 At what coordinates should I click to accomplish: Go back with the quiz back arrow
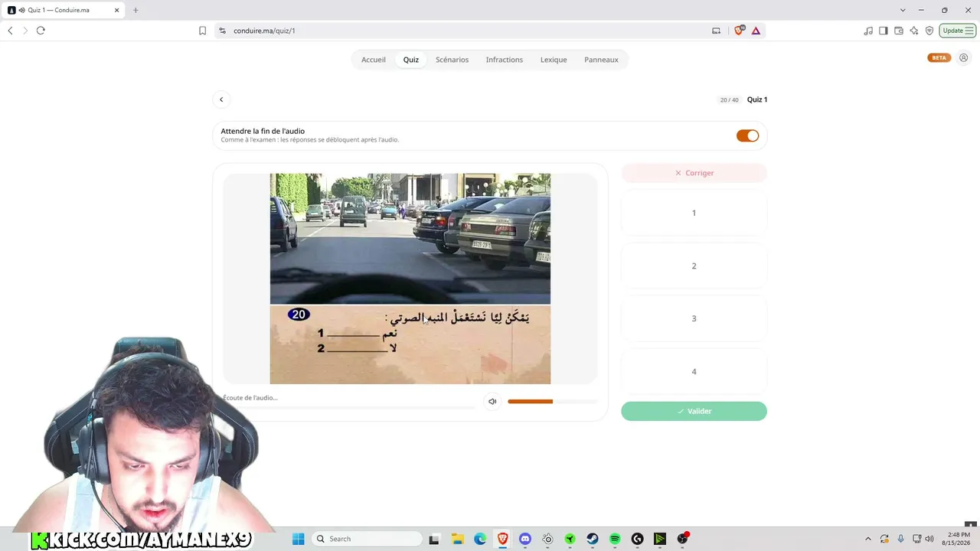click(x=221, y=99)
